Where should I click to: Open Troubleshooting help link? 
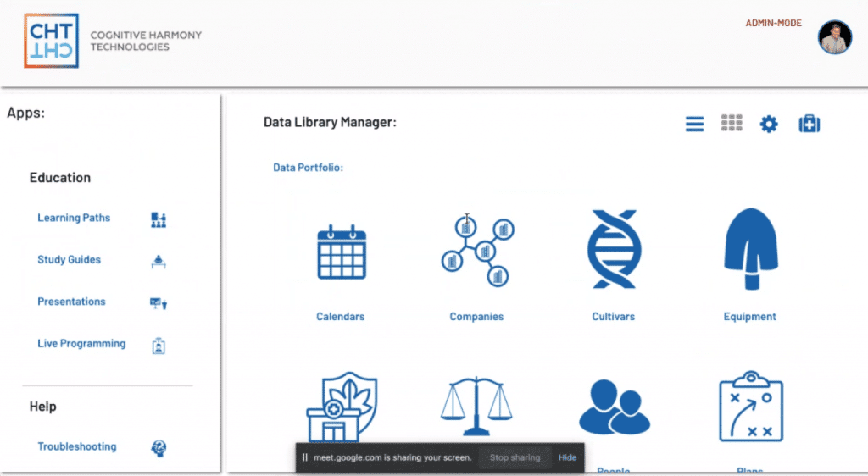[77, 446]
